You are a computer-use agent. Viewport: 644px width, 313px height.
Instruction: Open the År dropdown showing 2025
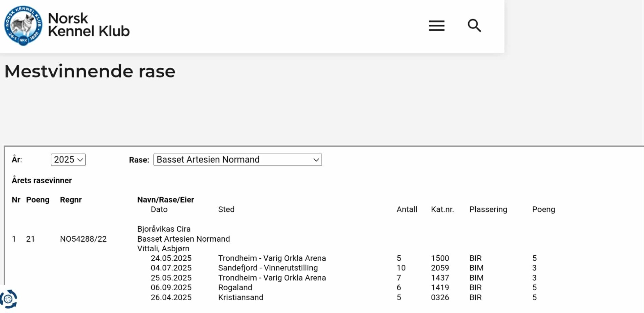point(68,160)
